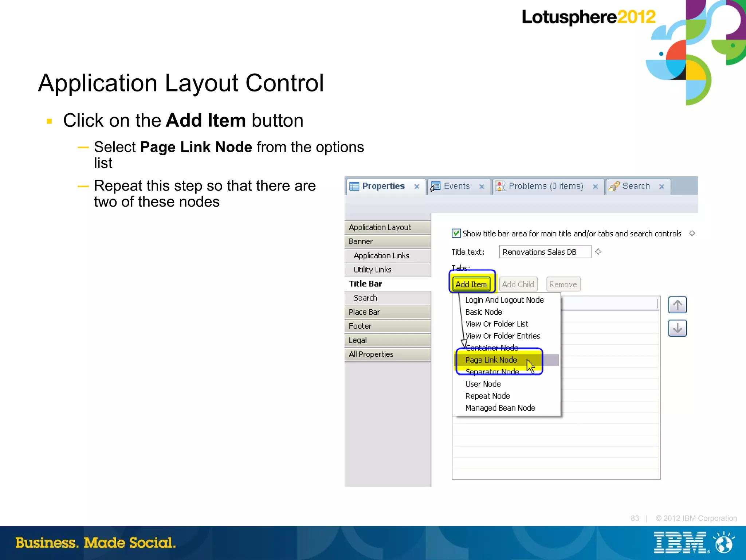This screenshot has height=560, width=746.
Task: Close the Events tab
Action: tap(482, 187)
